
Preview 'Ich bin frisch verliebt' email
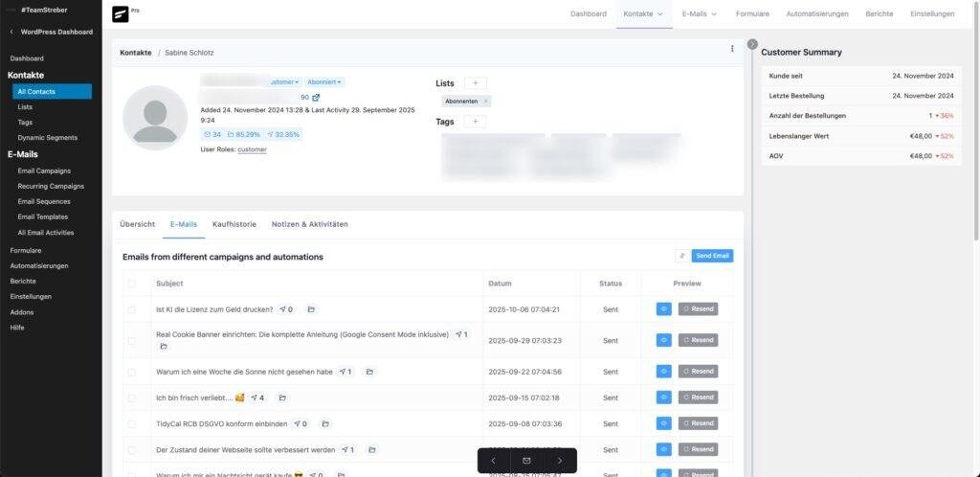click(x=664, y=397)
